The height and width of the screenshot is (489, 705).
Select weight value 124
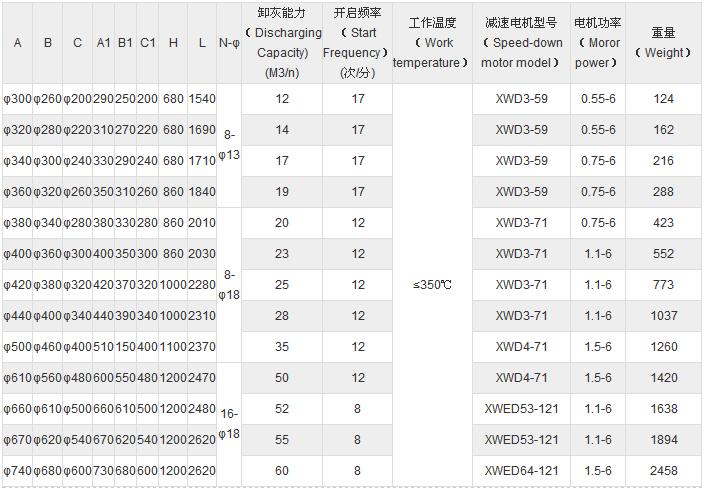coord(664,99)
